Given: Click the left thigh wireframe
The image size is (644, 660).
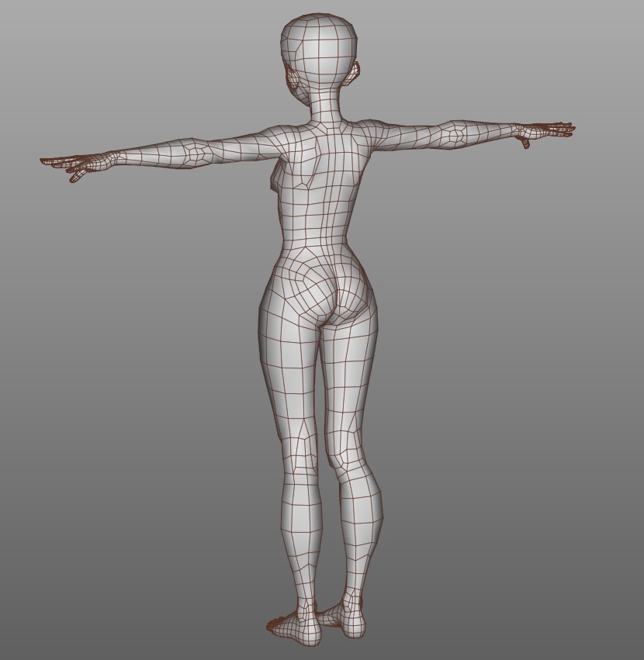Looking at the screenshot, I should (349, 365).
